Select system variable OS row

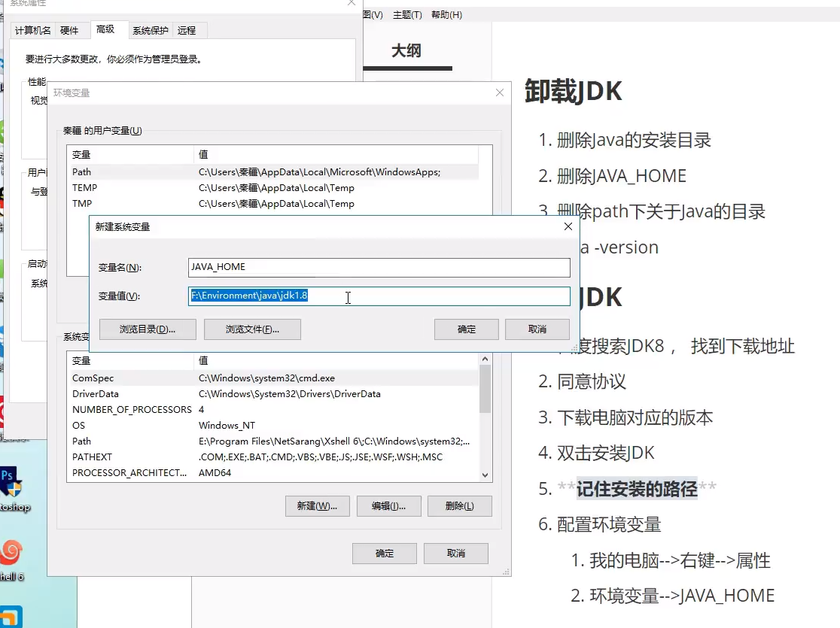(274, 426)
